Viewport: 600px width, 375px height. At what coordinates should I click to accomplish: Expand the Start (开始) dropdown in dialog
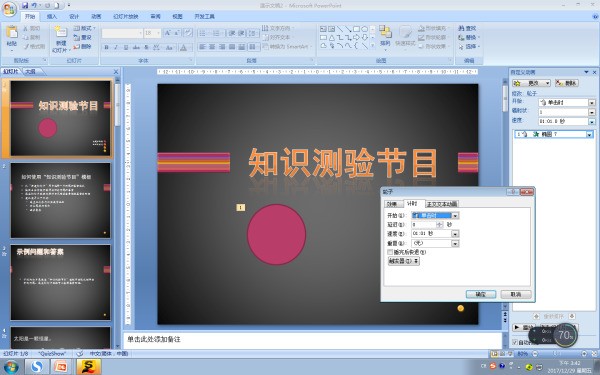455,216
